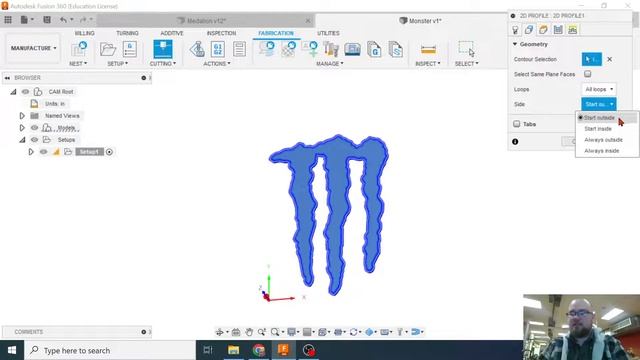Image resolution: width=640 pixels, height=360 pixels.
Task: Switch to the INSPECTION tab
Action: (x=221, y=33)
